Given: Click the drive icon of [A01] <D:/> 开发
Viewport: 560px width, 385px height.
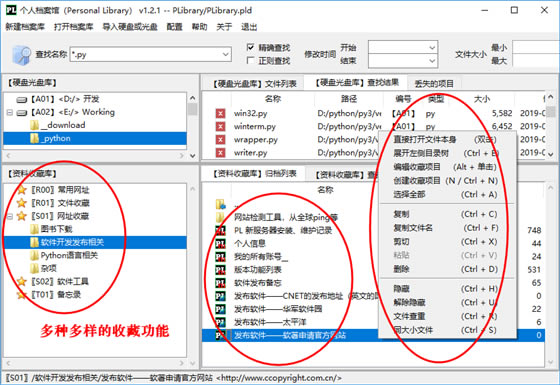Looking at the screenshot, I should point(22,100).
